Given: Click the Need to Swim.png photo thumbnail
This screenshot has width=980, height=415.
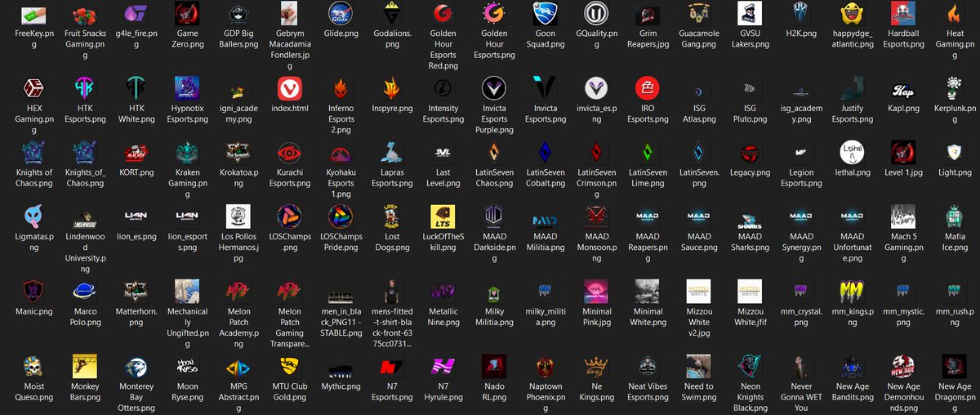Looking at the screenshot, I should pyautogui.click(x=698, y=366).
